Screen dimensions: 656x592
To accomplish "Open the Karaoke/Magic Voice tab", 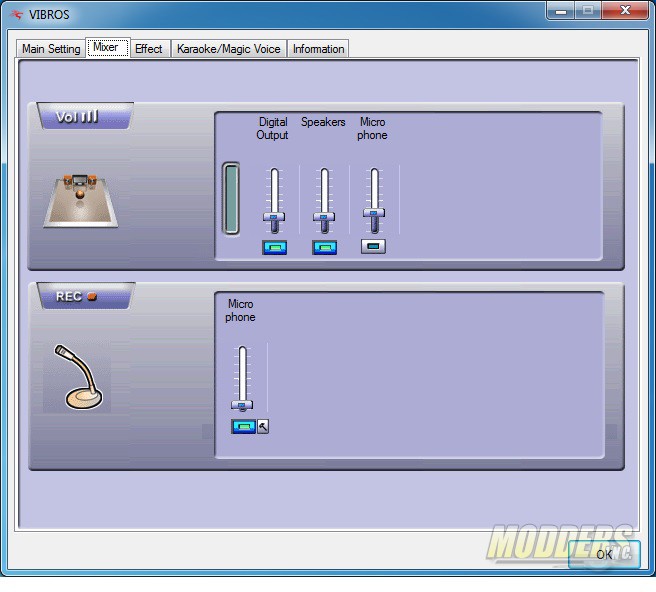I will pos(228,49).
